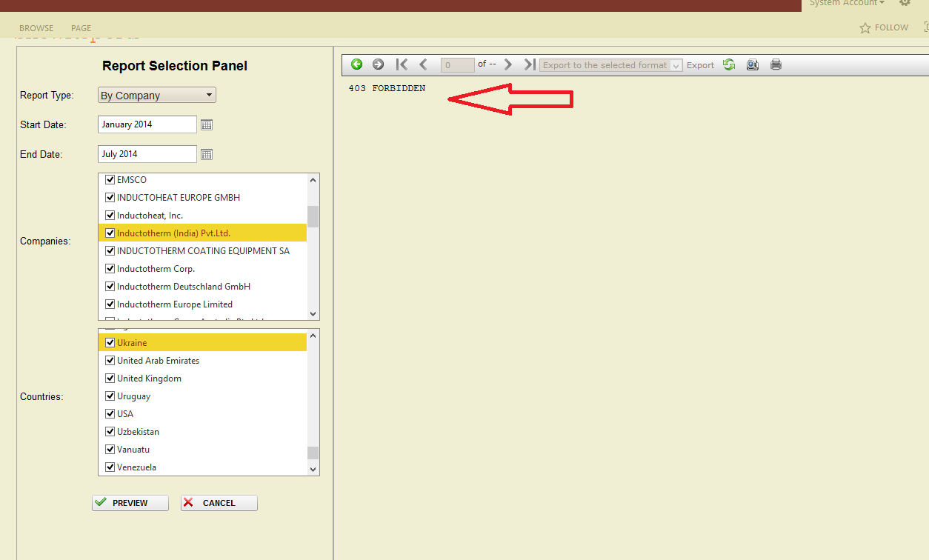The width and height of the screenshot is (929, 560).
Task: Toggle INDUCTOTHERM COATING EQUIPMENT SA checkbox
Action: (110, 251)
